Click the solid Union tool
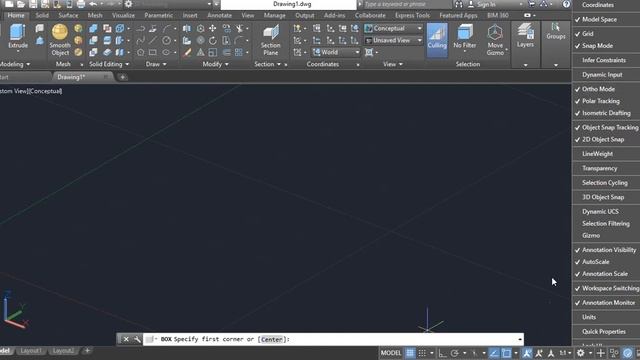Screen dimensions: 640x360 pyautogui.click(x=93, y=28)
